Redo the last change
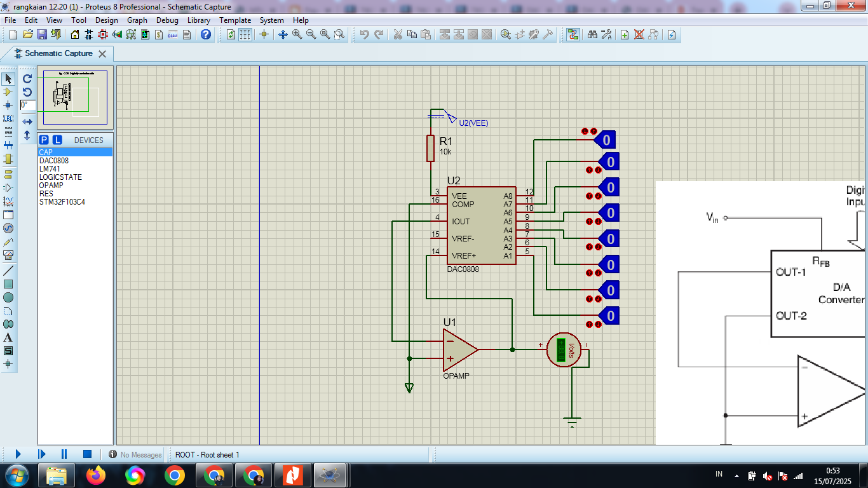The image size is (868, 488). tap(379, 34)
